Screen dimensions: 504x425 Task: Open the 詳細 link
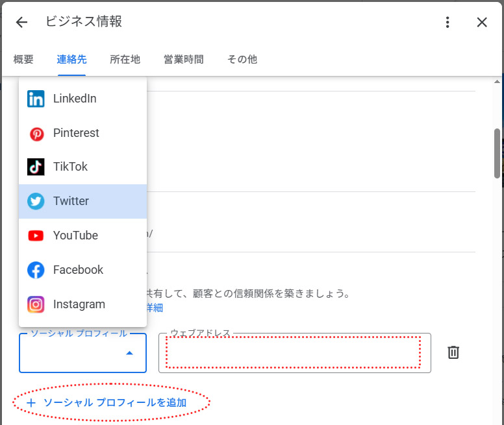(155, 308)
